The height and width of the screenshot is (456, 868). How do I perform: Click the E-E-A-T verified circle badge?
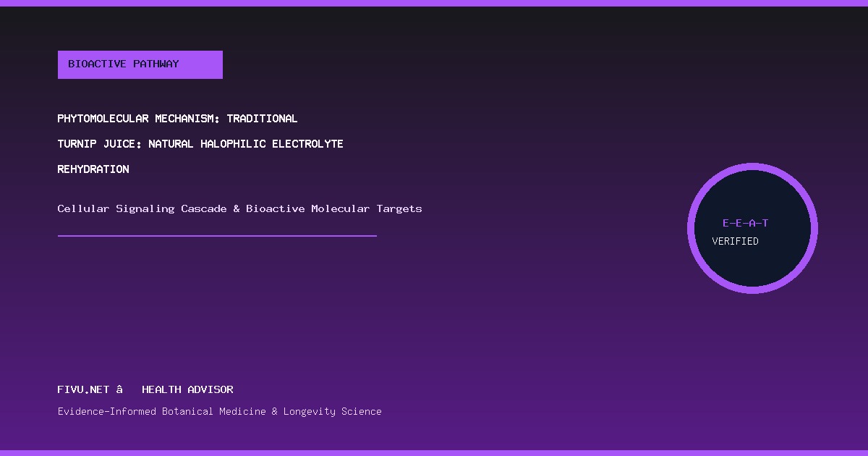click(752, 228)
